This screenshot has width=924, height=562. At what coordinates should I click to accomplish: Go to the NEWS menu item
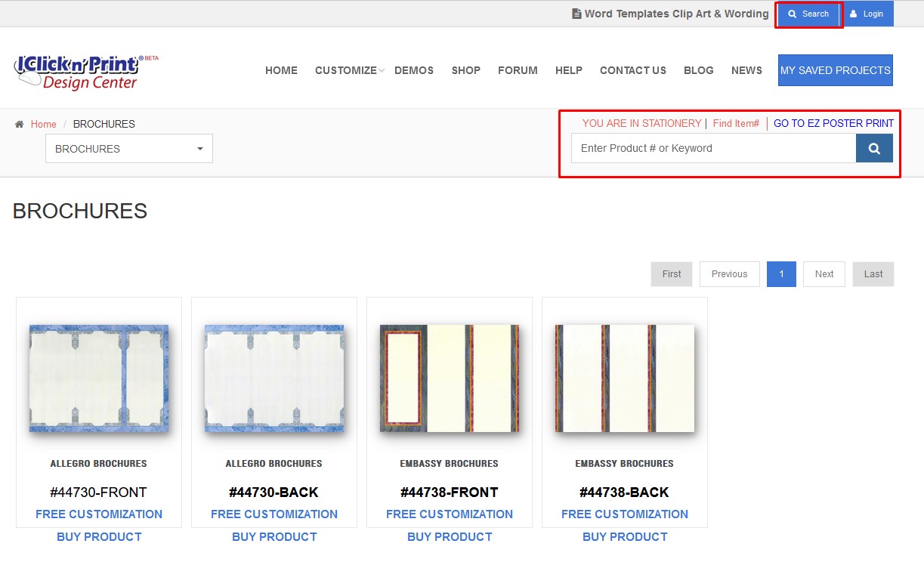point(746,70)
